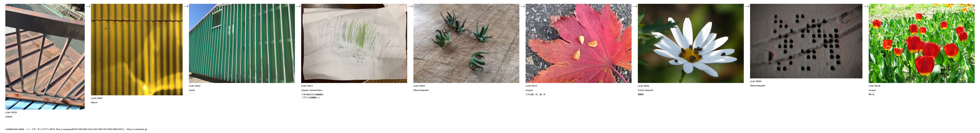The height and width of the screenshot is (133, 980).
Task: Open the punched-holes paper photo
Action: [x=806, y=41]
